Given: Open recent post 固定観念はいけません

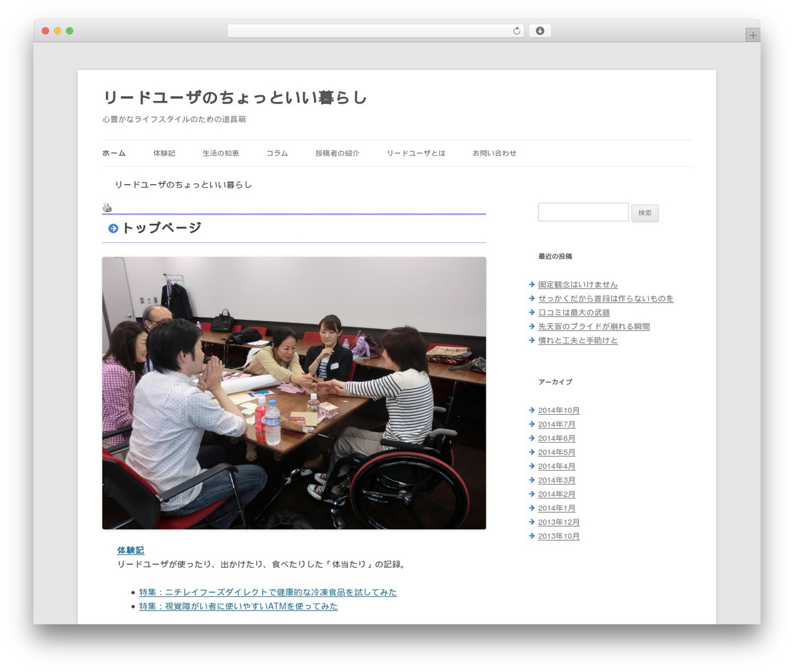Looking at the screenshot, I should 578,285.
